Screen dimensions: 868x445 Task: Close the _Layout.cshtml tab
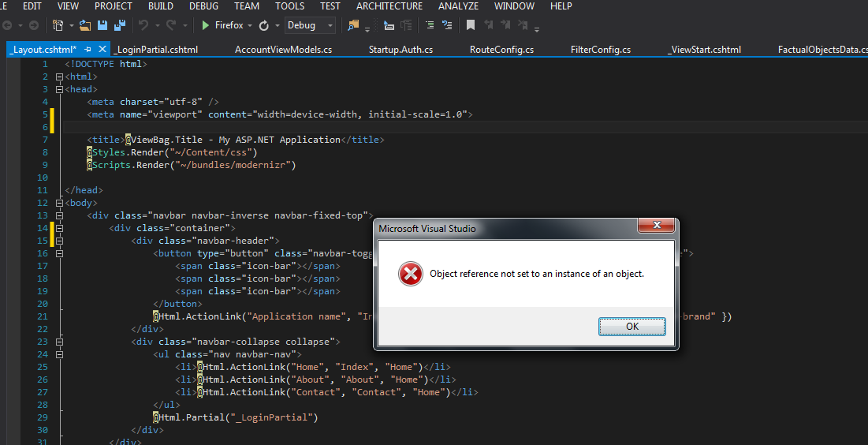(102, 50)
